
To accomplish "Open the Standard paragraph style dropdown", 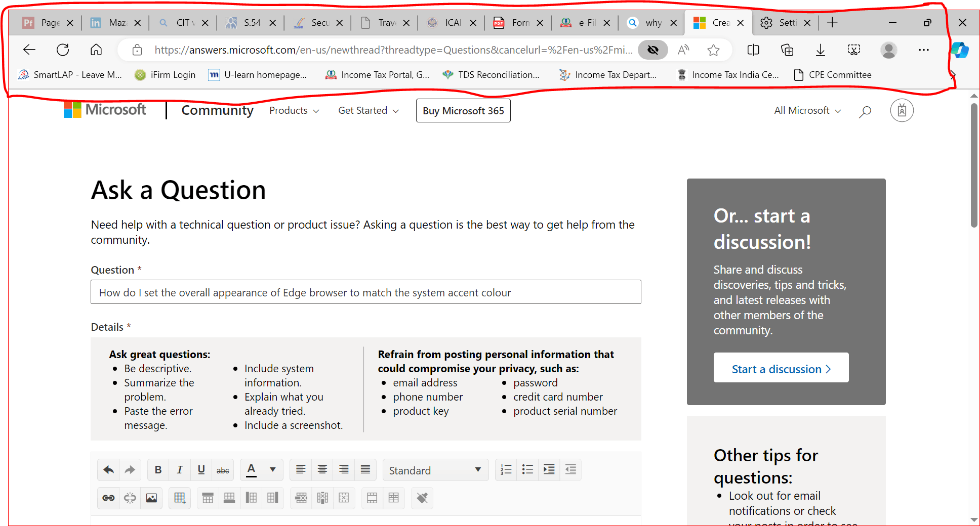I will pos(435,470).
